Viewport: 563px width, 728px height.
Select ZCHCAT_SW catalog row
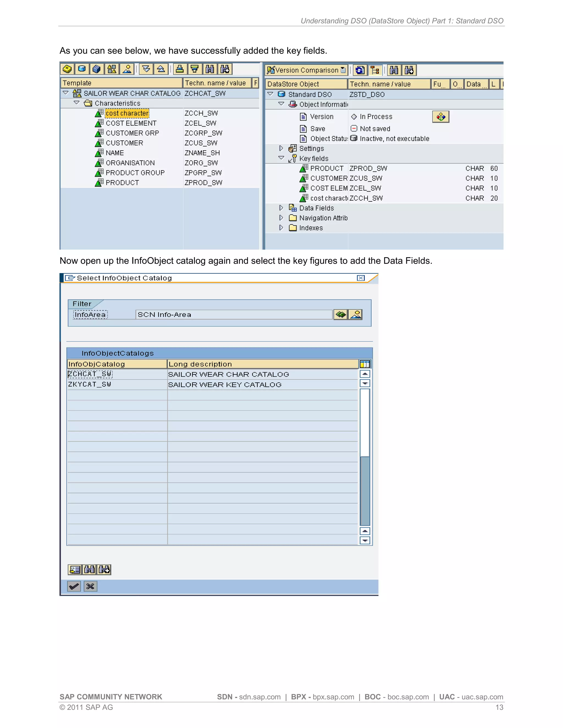click(212, 374)
